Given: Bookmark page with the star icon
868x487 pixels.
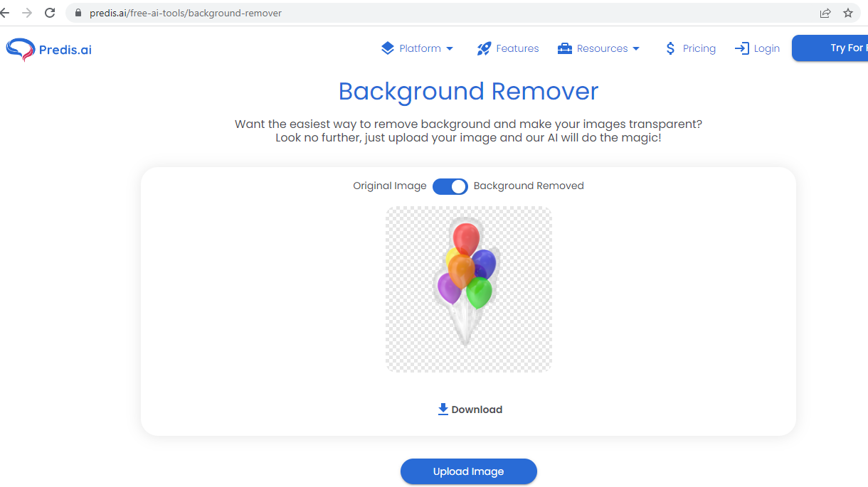Looking at the screenshot, I should click(x=847, y=13).
